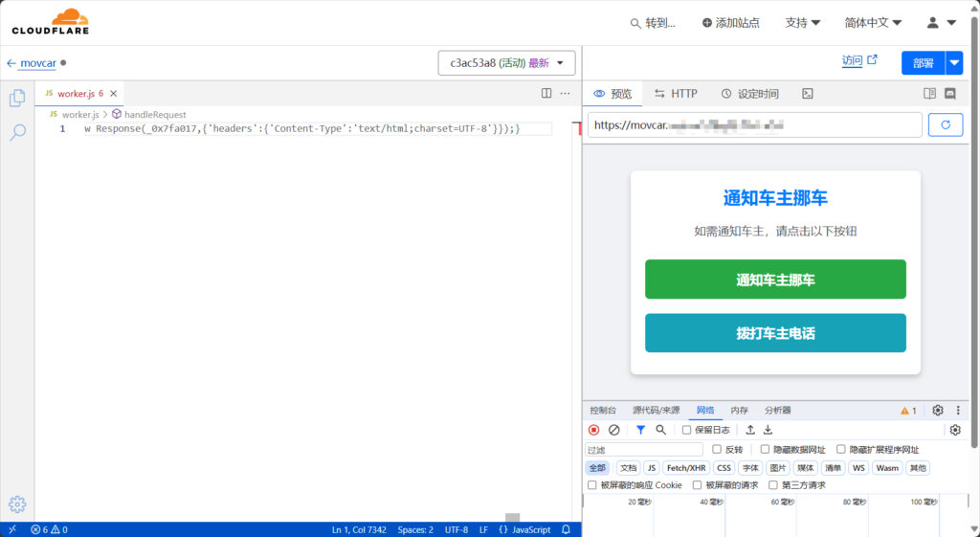Image resolution: width=980 pixels, height=537 pixels.
Task: Click the green 通知车主挪车 button
Action: pos(775,280)
